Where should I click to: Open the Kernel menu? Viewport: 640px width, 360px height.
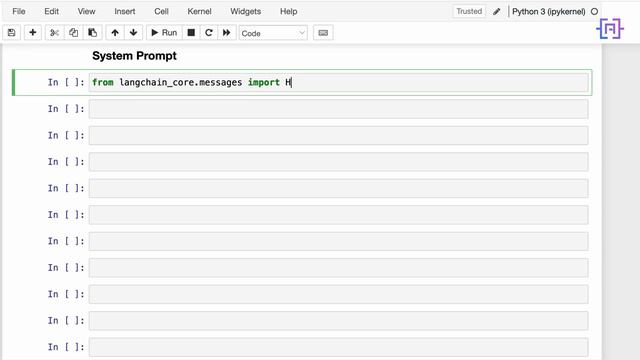[199, 11]
